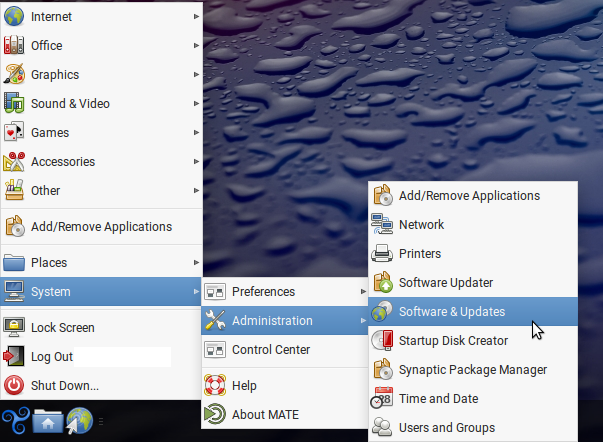Click the Lock Screen monitor icon

[15, 327]
